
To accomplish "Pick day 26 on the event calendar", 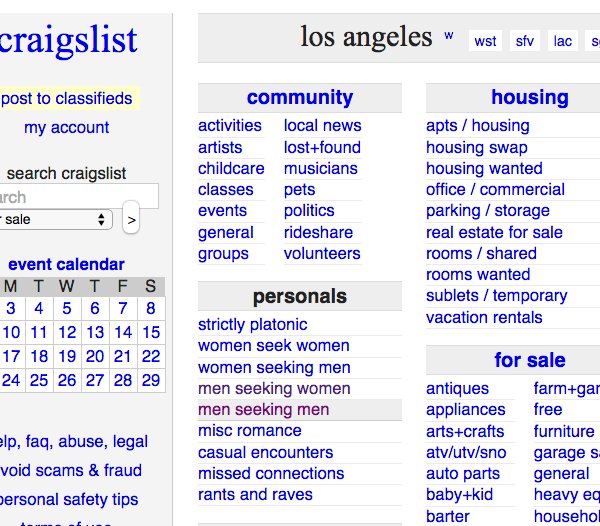I will [67, 380].
